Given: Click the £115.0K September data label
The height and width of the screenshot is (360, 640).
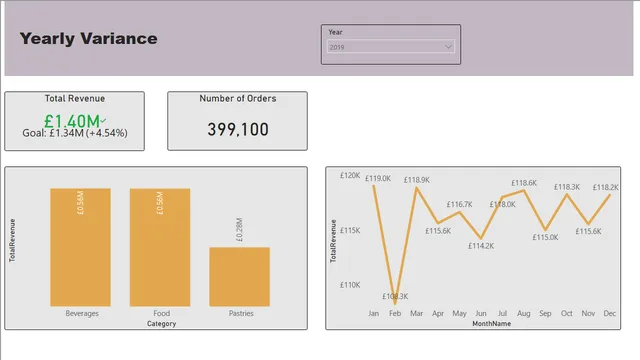Looking at the screenshot, I should click(x=545, y=237).
